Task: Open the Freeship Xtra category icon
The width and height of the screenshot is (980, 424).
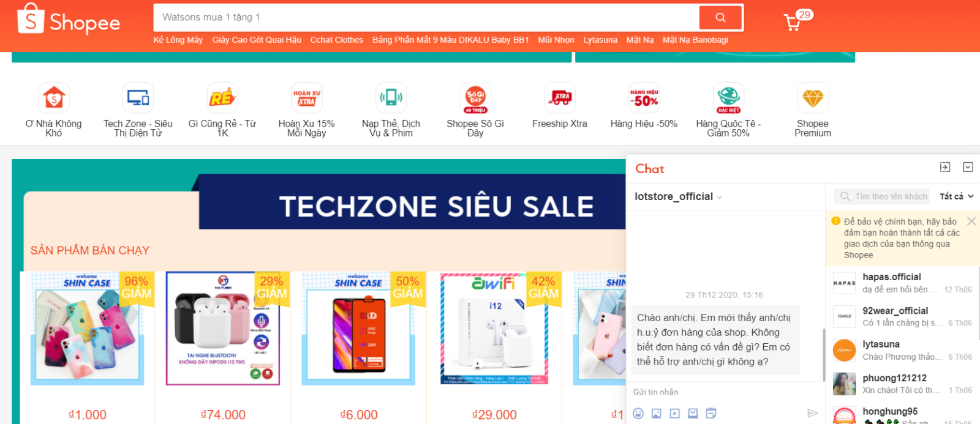Action: (560, 98)
